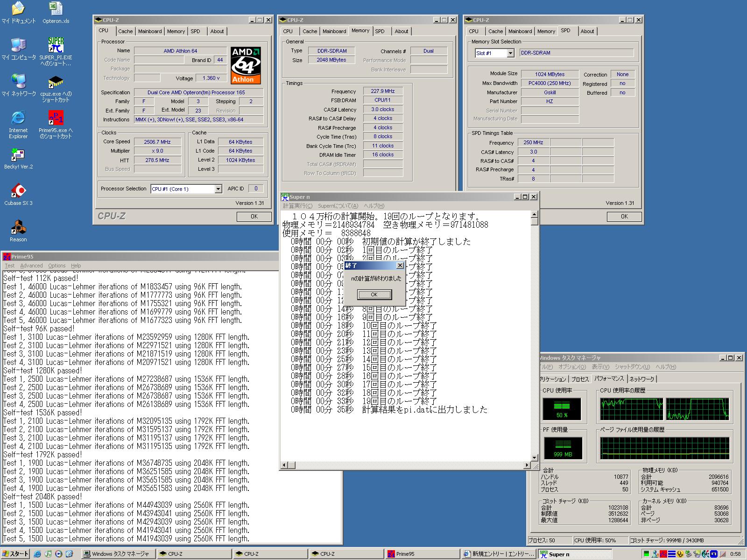
Task: Click the Super π horizontal scrollbar right arrow
Action: [x=527, y=465]
